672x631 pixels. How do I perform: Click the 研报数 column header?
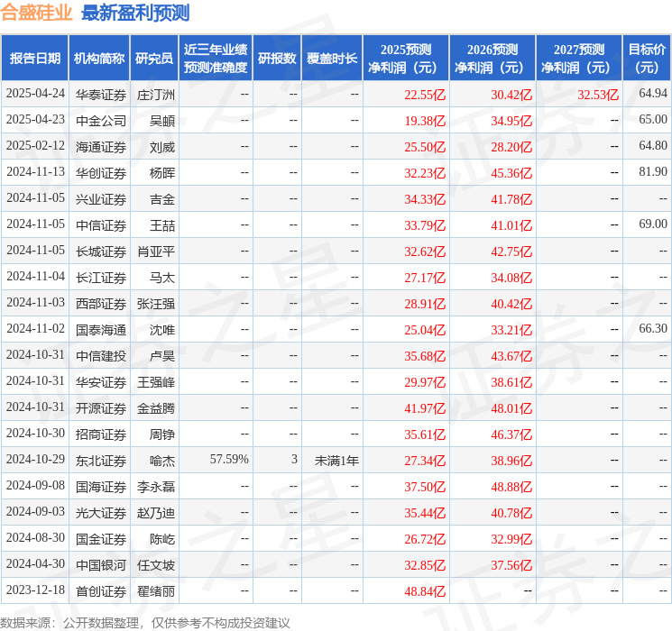point(277,58)
